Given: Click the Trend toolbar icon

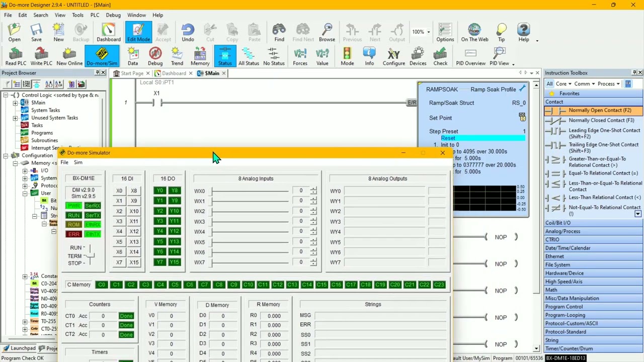Looking at the screenshot, I should coord(177,56).
